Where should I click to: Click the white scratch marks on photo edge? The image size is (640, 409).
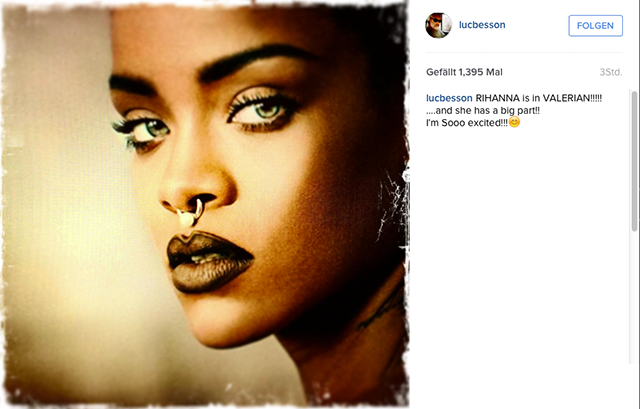click(x=391, y=204)
